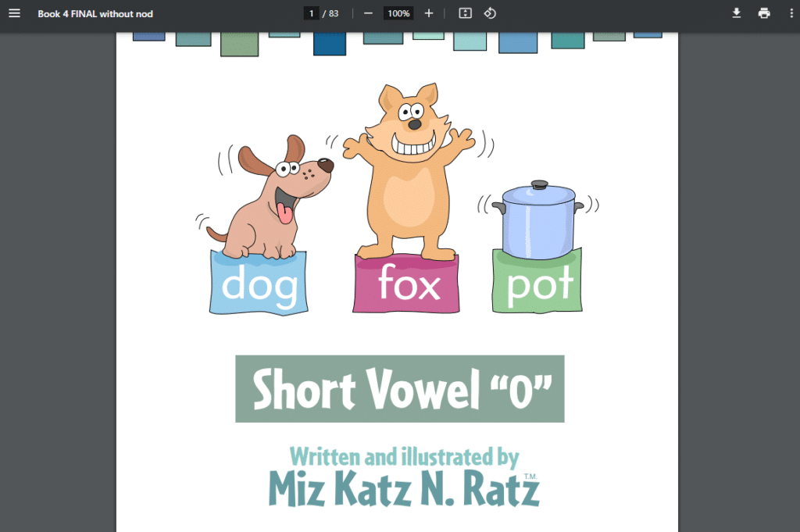Expand the document outline sidebar
Screen dimensions: 800x532
(14, 13)
